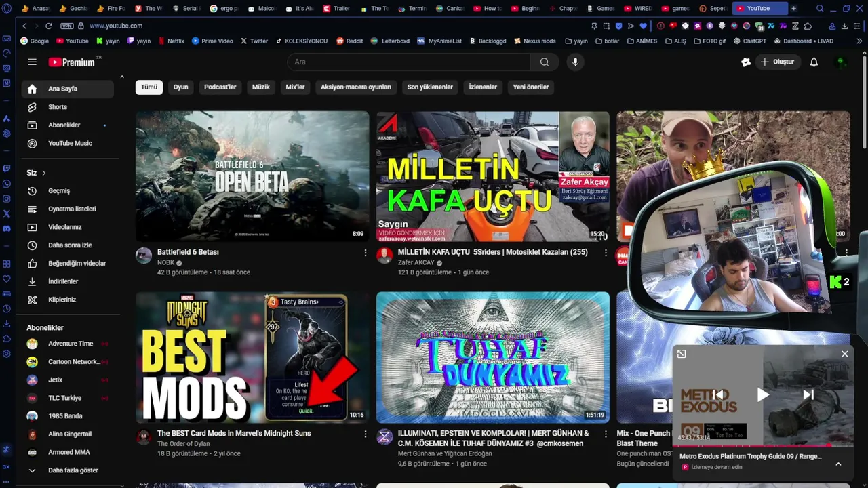Go back using browser back arrow
The image size is (868, 488).
pos(24,26)
